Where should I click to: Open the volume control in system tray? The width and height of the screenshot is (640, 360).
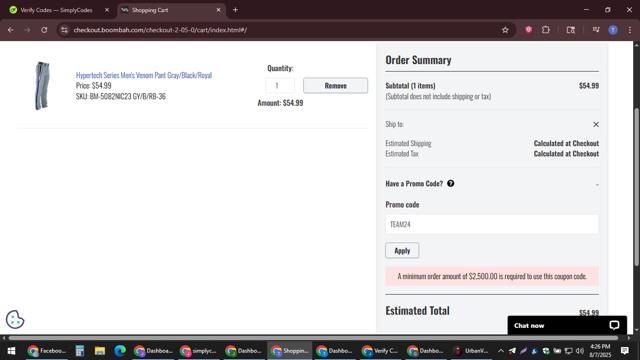[580, 351]
